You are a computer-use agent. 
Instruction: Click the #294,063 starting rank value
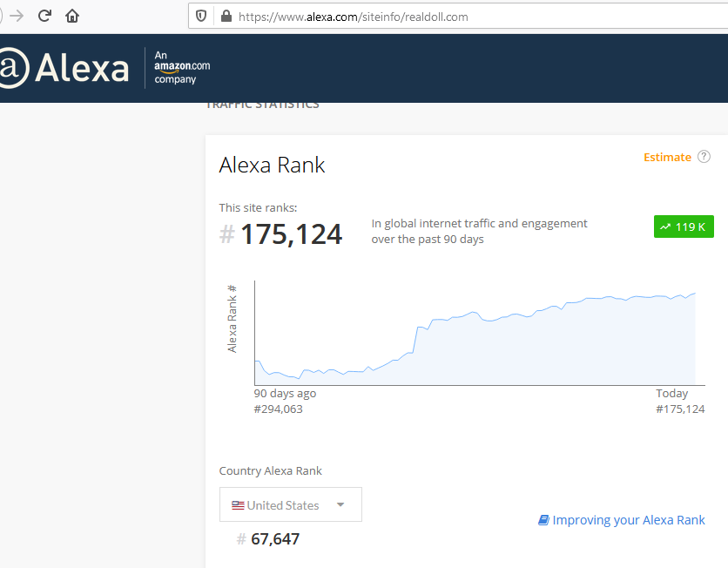[x=278, y=409]
